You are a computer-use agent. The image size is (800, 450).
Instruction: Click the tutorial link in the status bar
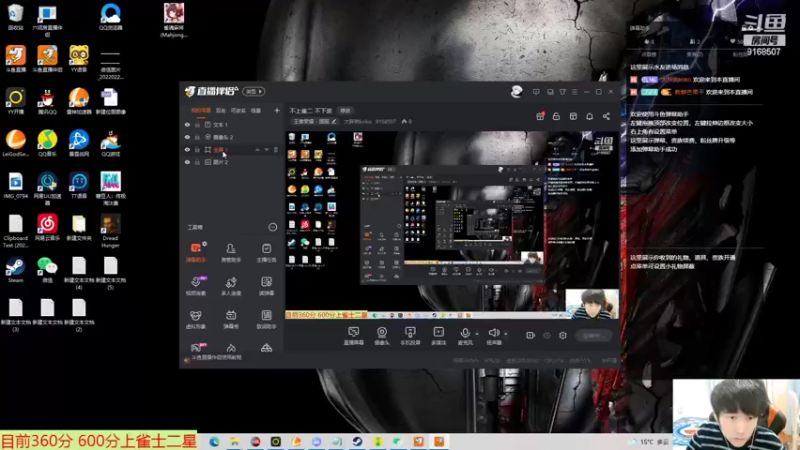(x=216, y=358)
